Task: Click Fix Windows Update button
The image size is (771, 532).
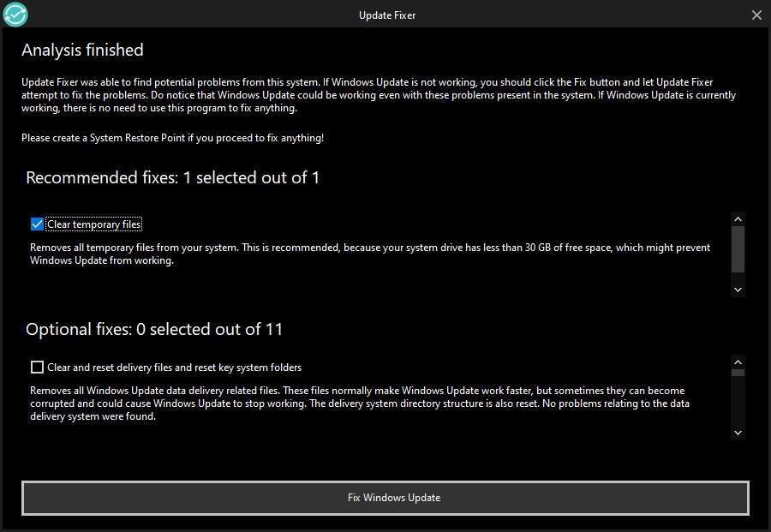Action: [385, 498]
